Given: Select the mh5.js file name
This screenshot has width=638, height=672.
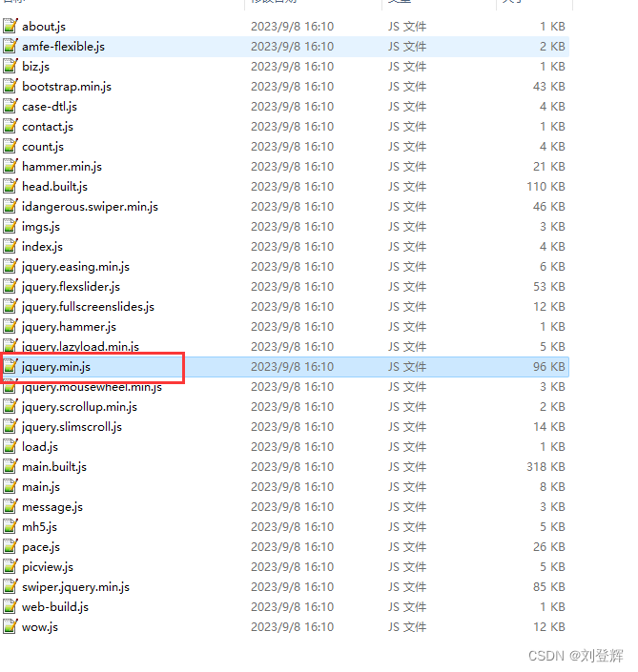Looking at the screenshot, I should [39, 527].
